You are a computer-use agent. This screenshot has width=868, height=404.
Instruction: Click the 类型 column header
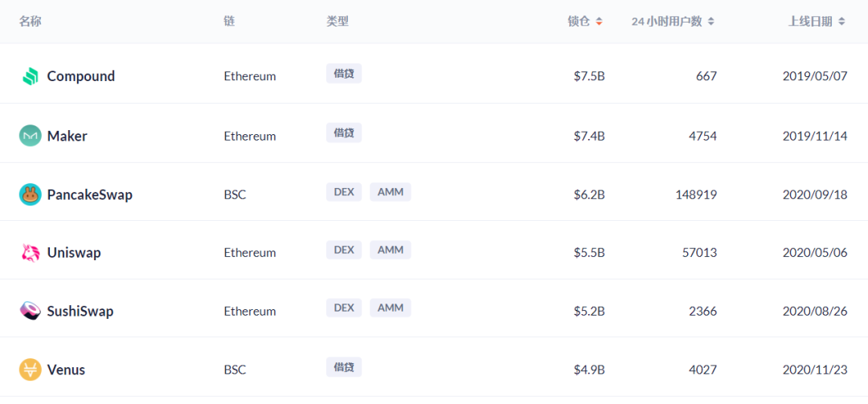337,22
